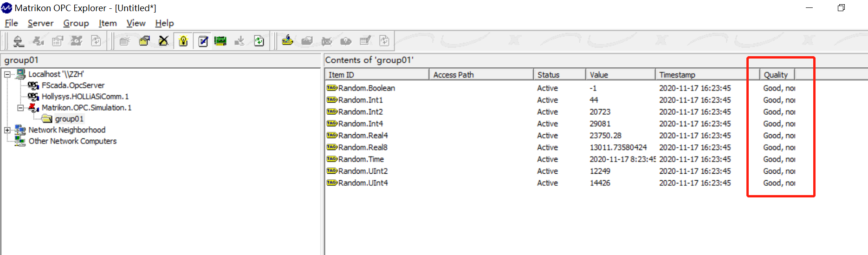Click the grayed down-arrow read toolbar icon
Screen dimensions: 868x255
[240, 41]
